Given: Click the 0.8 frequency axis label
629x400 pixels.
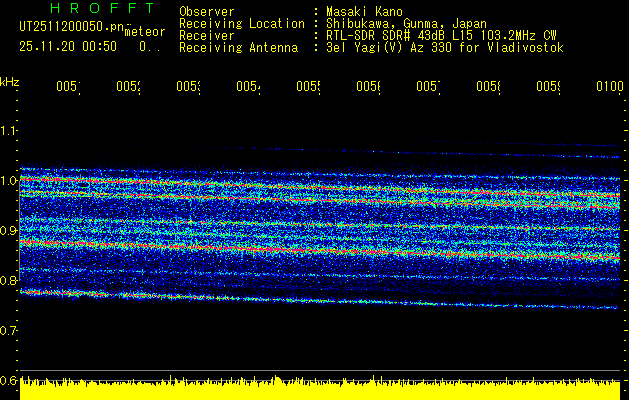Looking at the screenshot, I should [x=9, y=280].
